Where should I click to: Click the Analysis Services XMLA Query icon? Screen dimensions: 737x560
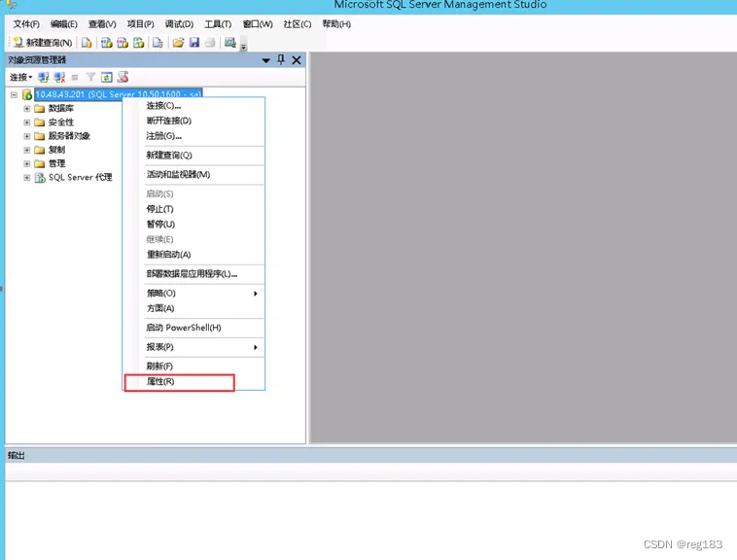click(139, 43)
